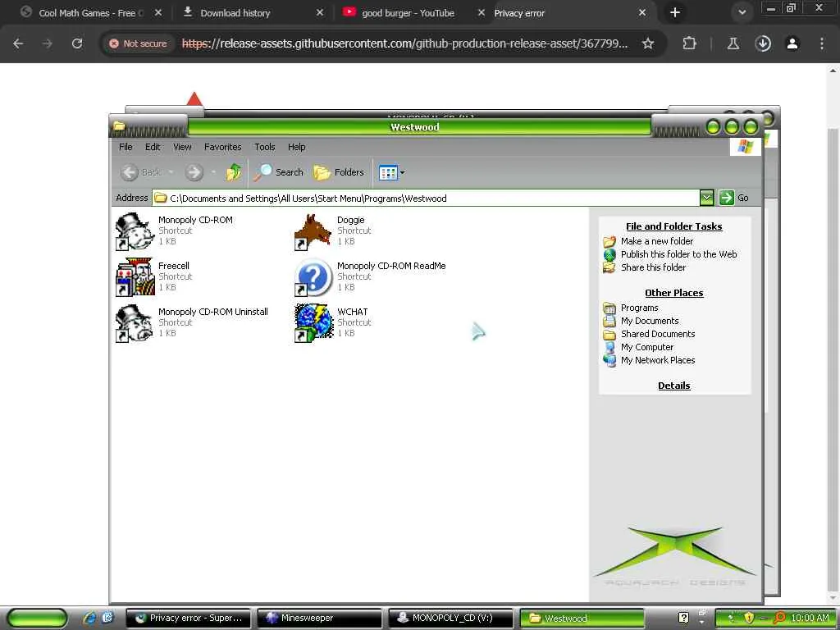Click Publish this folder to the Web
The height and width of the screenshot is (630, 840).
pos(678,254)
